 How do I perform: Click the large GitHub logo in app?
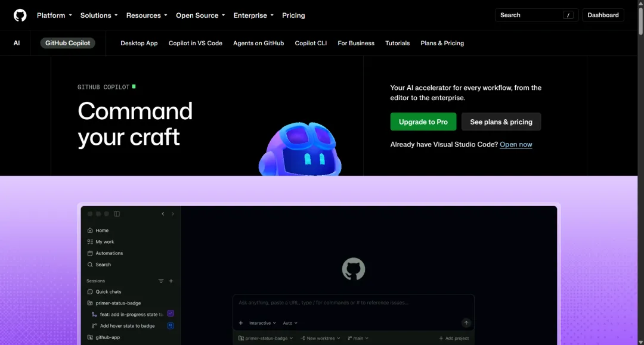[354, 269]
